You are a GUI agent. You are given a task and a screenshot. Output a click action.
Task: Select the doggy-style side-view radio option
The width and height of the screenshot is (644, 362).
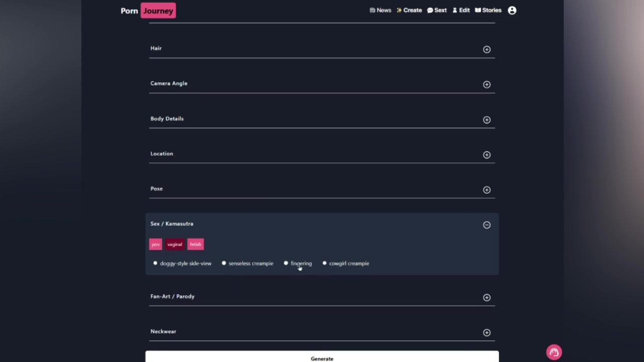pos(155,263)
